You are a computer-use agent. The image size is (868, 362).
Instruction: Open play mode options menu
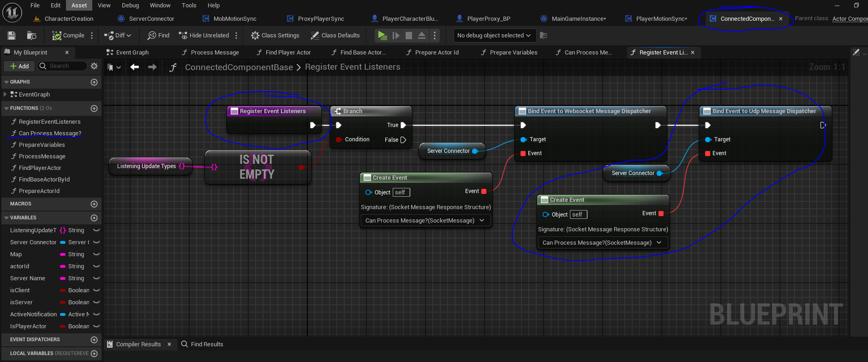[x=434, y=36]
